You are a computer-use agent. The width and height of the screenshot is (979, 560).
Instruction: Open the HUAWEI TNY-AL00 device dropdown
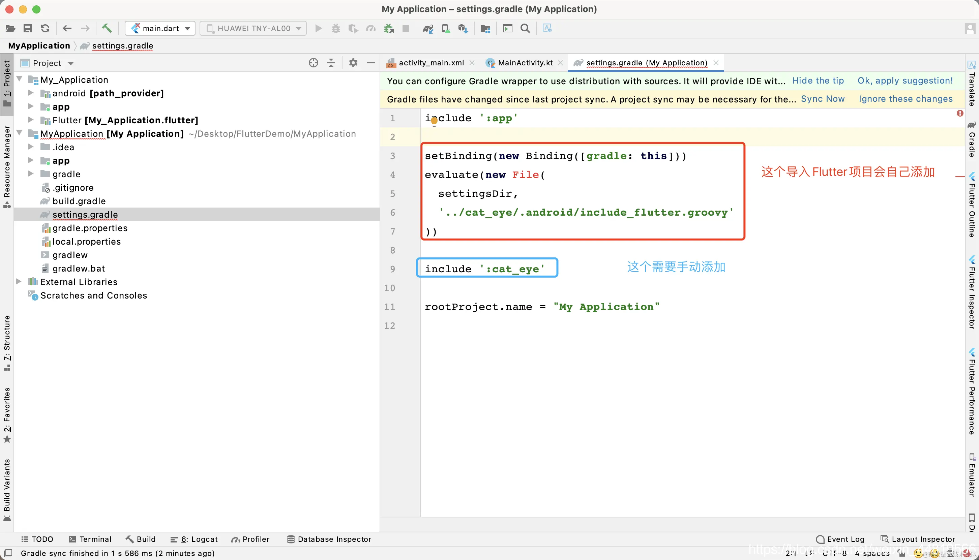click(x=253, y=28)
